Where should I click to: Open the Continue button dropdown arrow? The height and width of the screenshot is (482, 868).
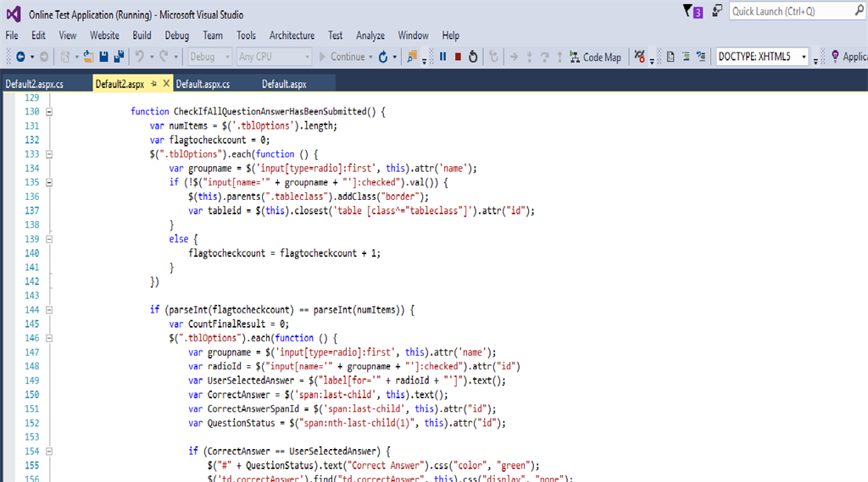pyautogui.click(x=370, y=57)
